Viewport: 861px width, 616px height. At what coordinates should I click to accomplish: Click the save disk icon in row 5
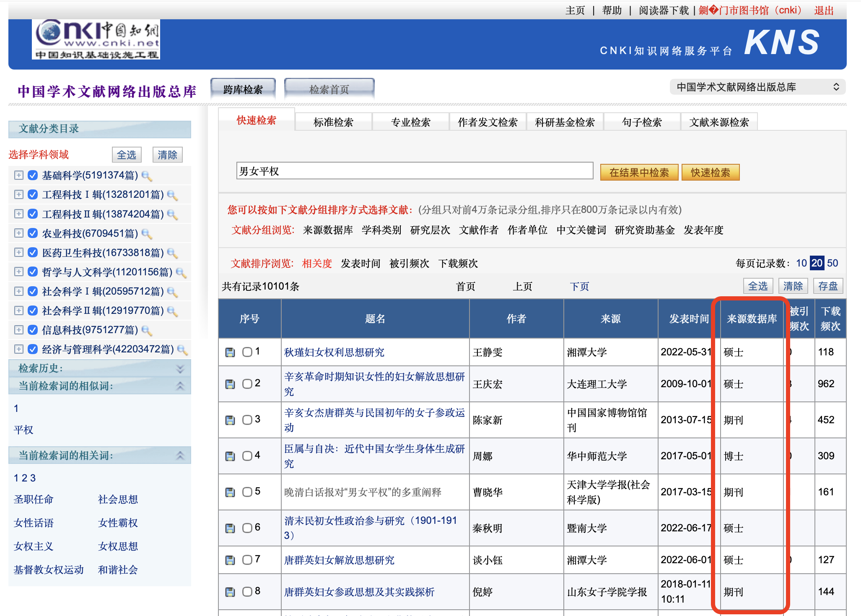tap(230, 492)
